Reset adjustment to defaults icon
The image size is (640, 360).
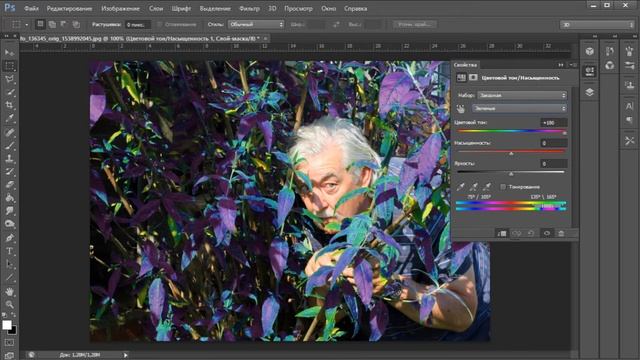tap(531, 233)
